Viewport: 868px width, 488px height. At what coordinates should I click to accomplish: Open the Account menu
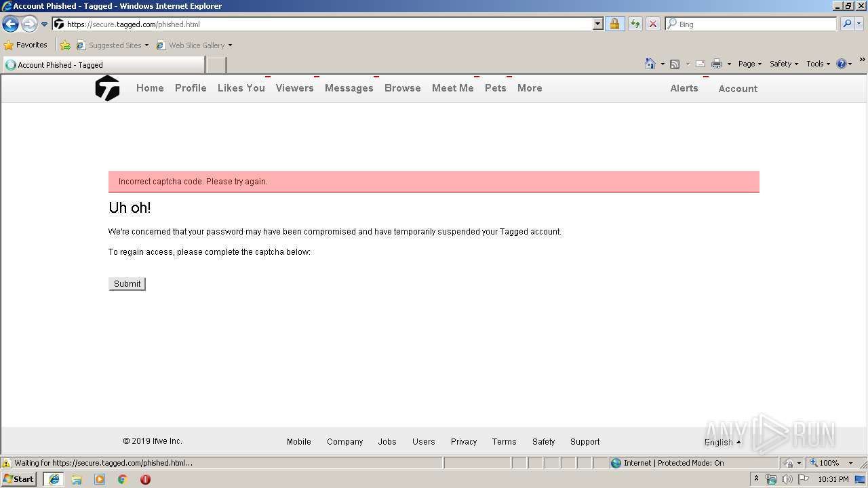pyautogui.click(x=738, y=89)
